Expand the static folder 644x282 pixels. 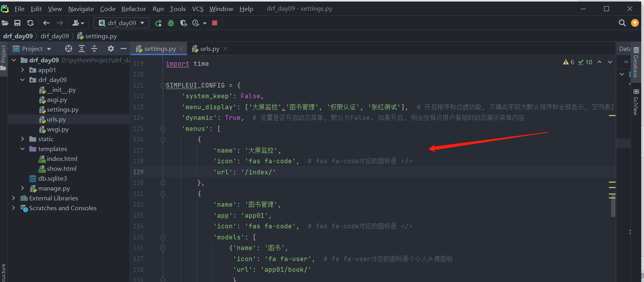pos(22,139)
